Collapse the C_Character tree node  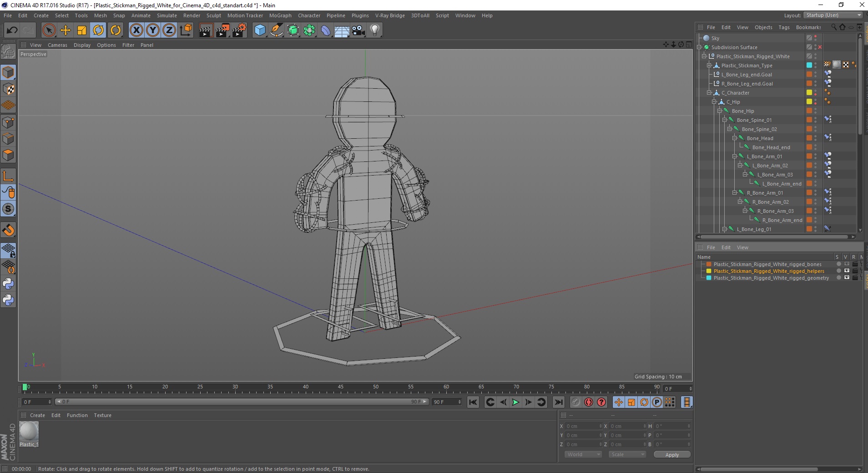click(709, 93)
